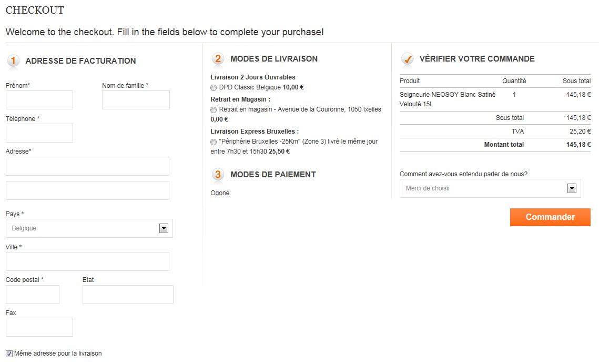The height and width of the screenshot is (364, 599).
Task: Click the Ogone payment method
Action: point(220,193)
